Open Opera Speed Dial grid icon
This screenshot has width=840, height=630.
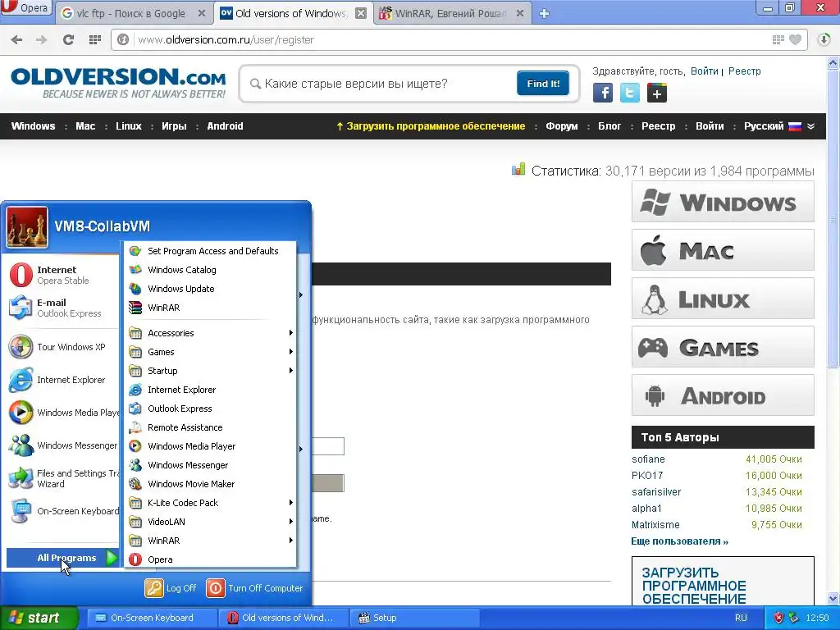[95, 39]
